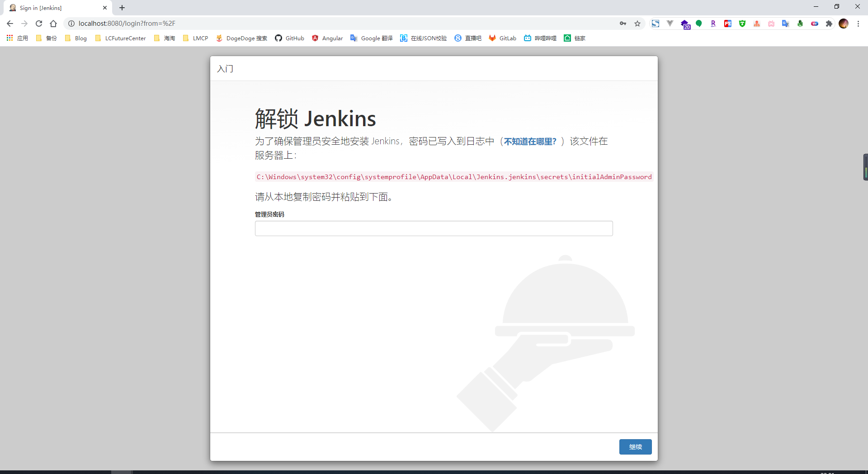Go to the browser home page
Screen dimensions: 868x474
click(53, 24)
